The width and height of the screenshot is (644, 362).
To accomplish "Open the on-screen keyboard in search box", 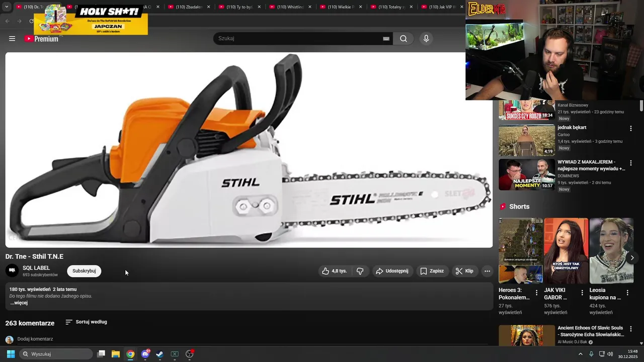I will [x=386, y=39].
